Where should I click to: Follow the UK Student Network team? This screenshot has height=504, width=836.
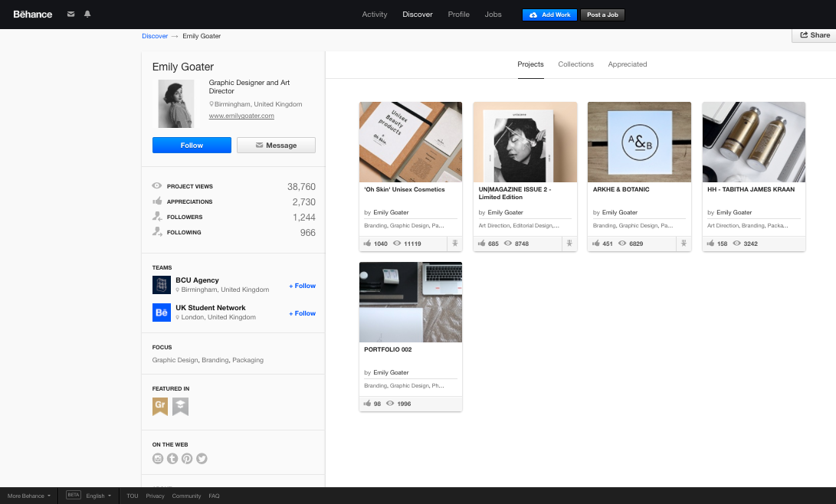coord(302,313)
